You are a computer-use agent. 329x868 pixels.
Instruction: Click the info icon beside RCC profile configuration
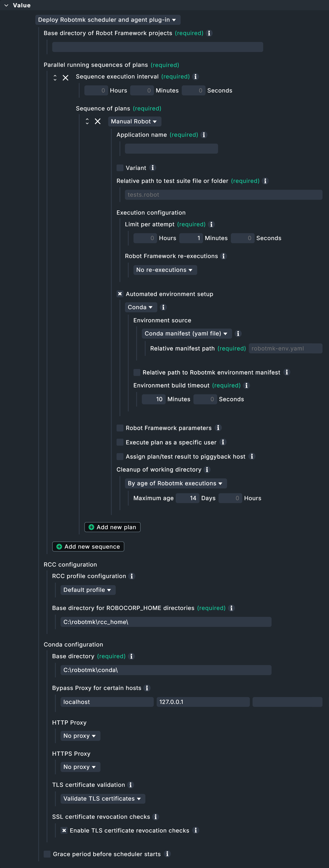tap(132, 576)
